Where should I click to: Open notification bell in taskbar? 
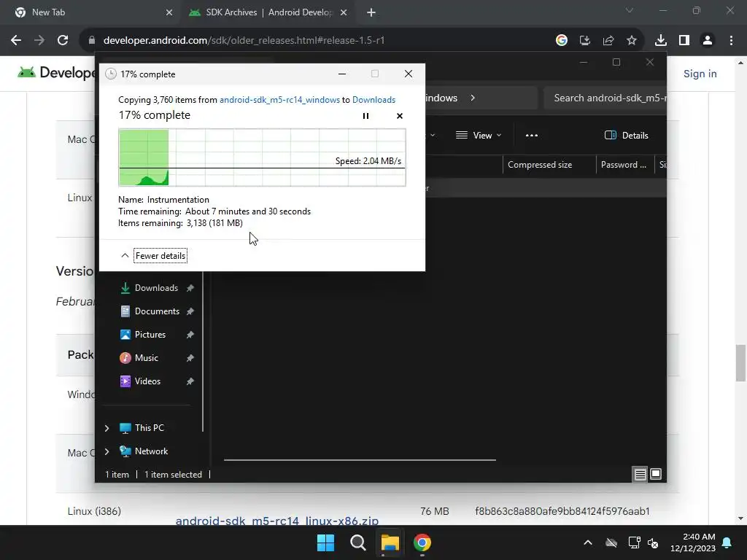pos(727,542)
